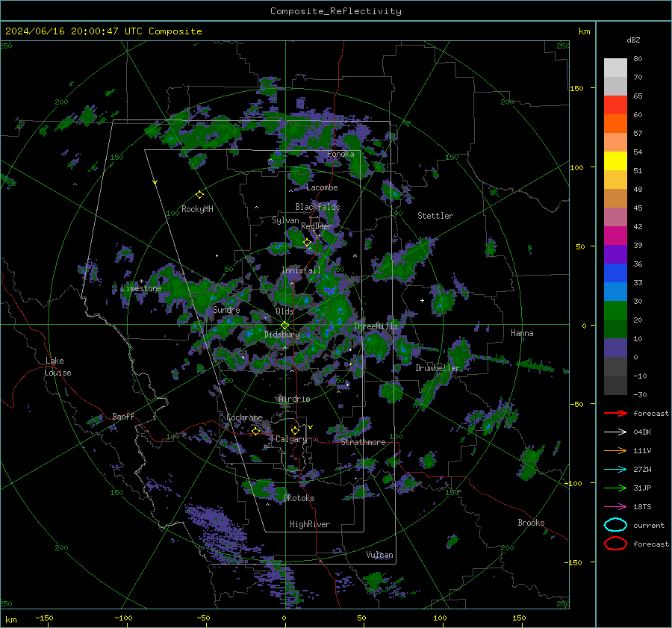
Task: Click the green 31JP arrow in the legend
Action: click(x=615, y=488)
